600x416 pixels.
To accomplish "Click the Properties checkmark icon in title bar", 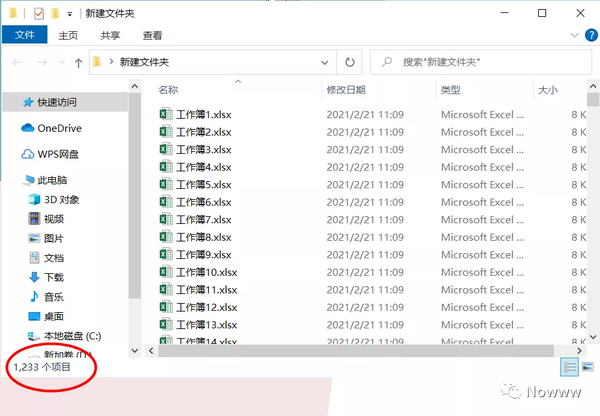I will (x=39, y=14).
